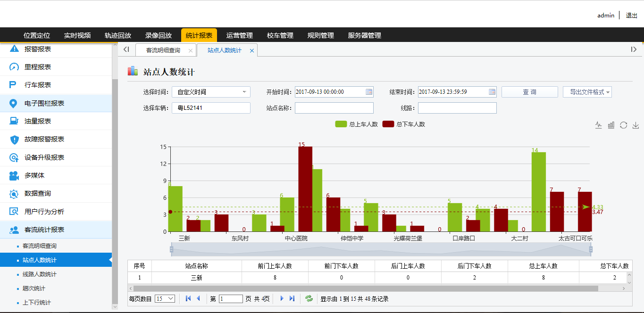Image resolution: width=644 pixels, height=313 pixels.
Task: Click the 站点名称 input field
Action: tap(334, 108)
